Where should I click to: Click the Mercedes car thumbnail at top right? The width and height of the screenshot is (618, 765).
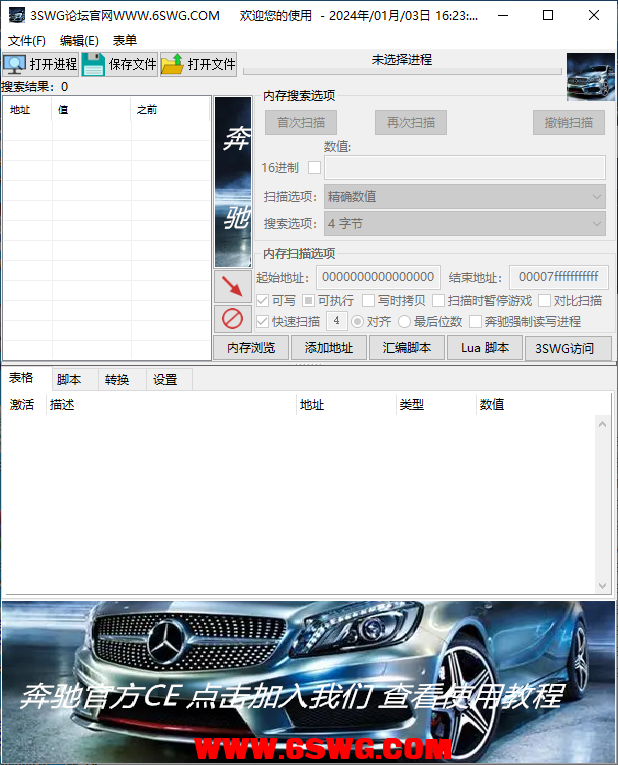click(591, 77)
